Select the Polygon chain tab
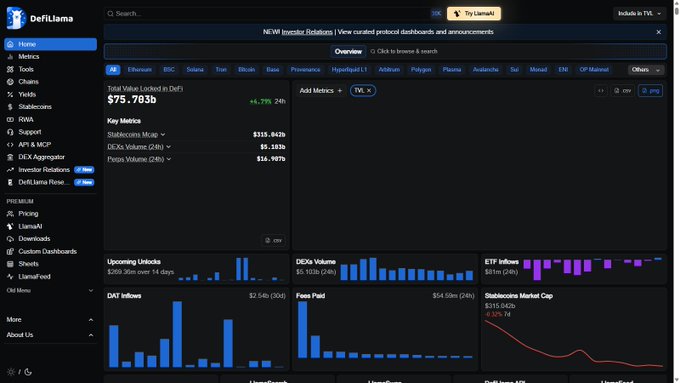Screen dimensions: 680x383 [421, 70]
